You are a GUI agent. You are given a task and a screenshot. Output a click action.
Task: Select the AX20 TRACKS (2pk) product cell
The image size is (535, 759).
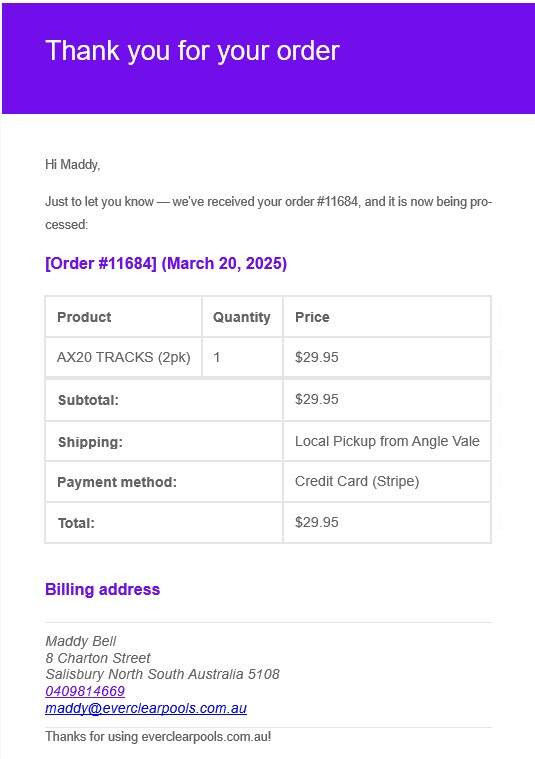tap(123, 357)
